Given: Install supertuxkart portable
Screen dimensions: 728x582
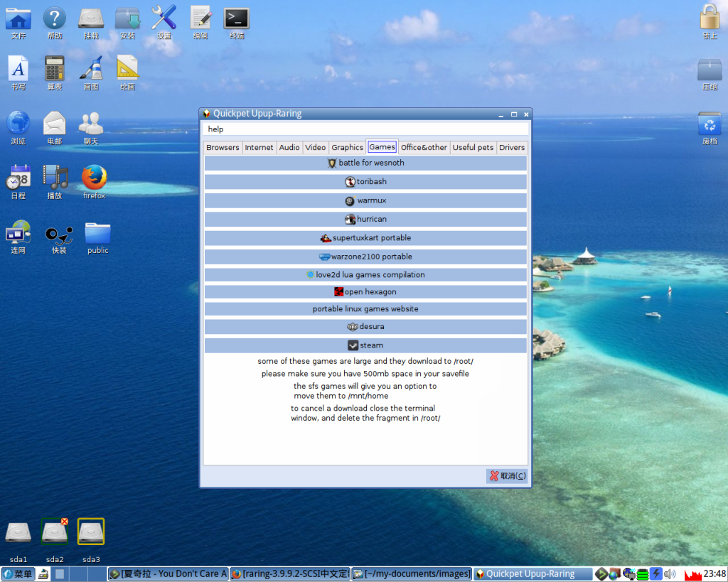Looking at the screenshot, I should (x=365, y=237).
